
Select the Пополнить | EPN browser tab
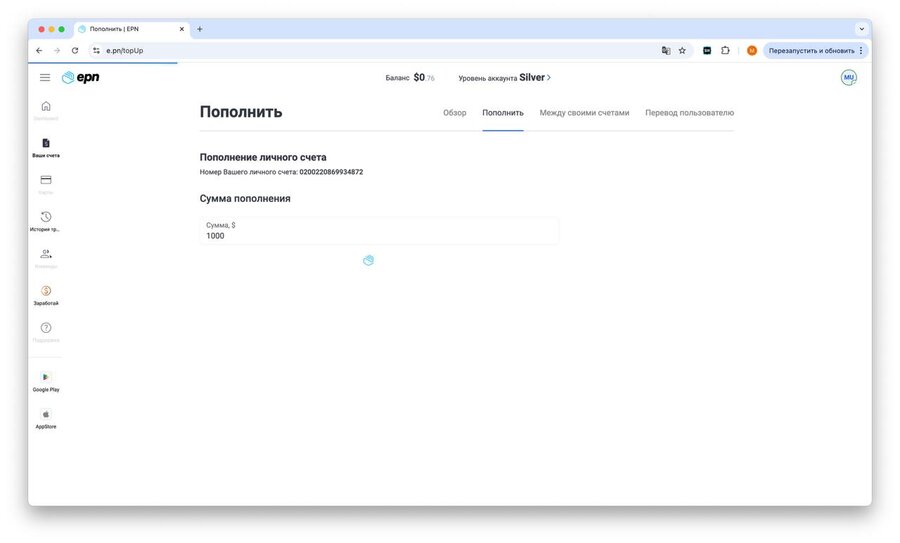[131, 29]
